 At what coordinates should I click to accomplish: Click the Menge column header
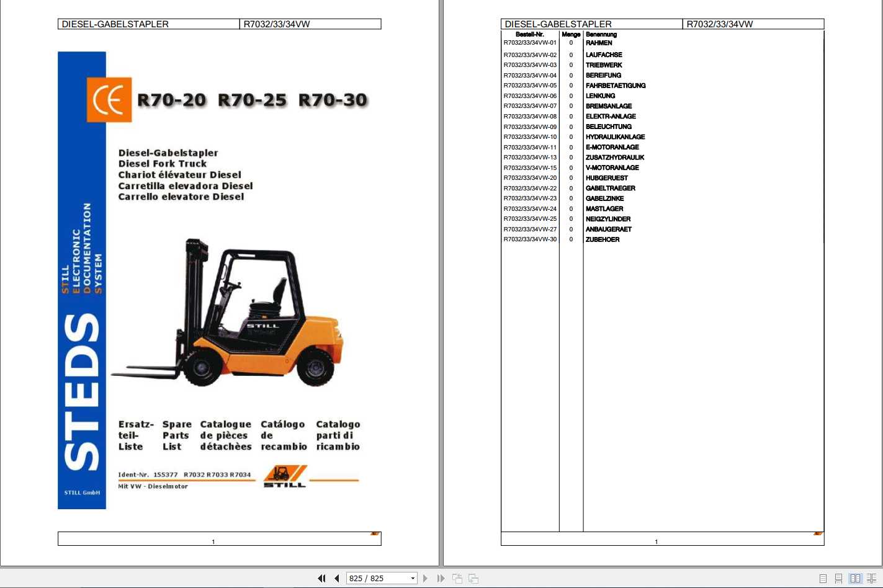(571, 35)
